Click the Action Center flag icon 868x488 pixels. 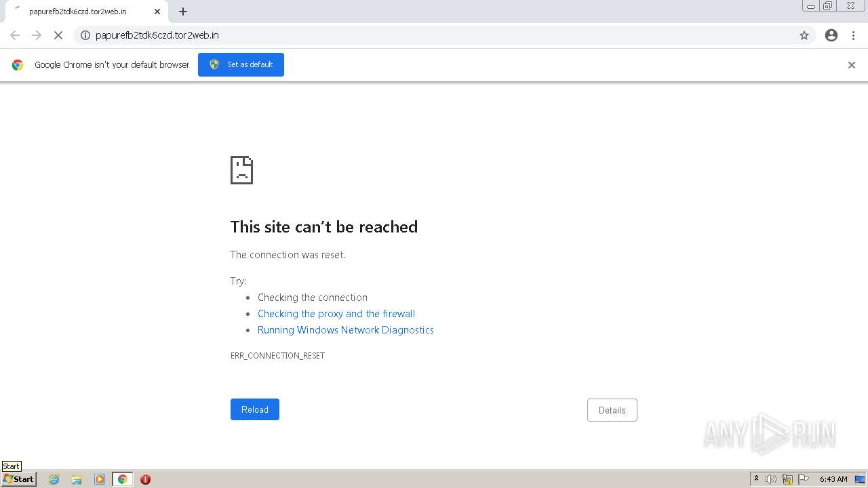click(804, 479)
